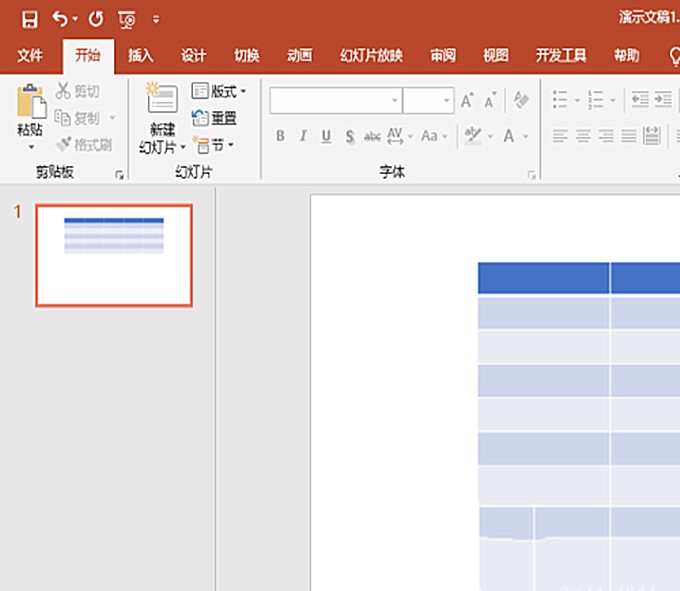Click the bullets list icon
The height and width of the screenshot is (591, 680).
560,100
